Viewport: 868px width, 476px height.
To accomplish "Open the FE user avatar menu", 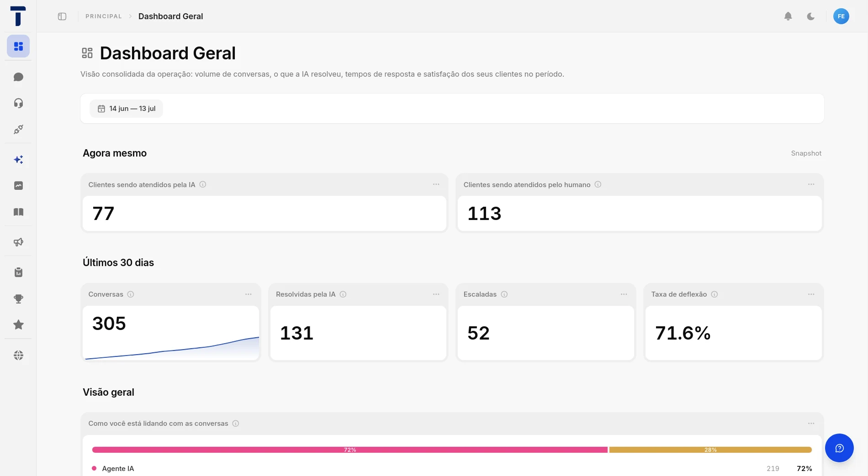I will click(841, 16).
